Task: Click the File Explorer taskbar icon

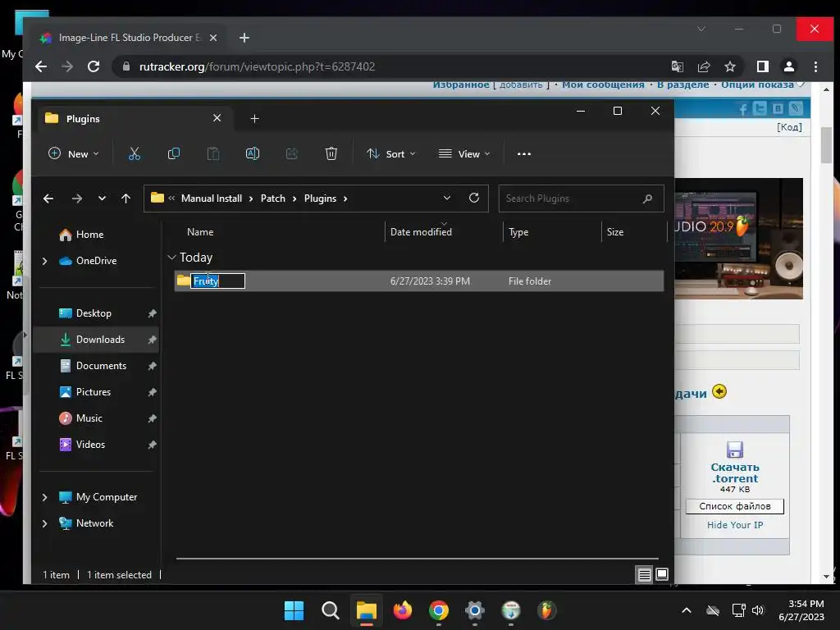Action: [x=367, y=610]
